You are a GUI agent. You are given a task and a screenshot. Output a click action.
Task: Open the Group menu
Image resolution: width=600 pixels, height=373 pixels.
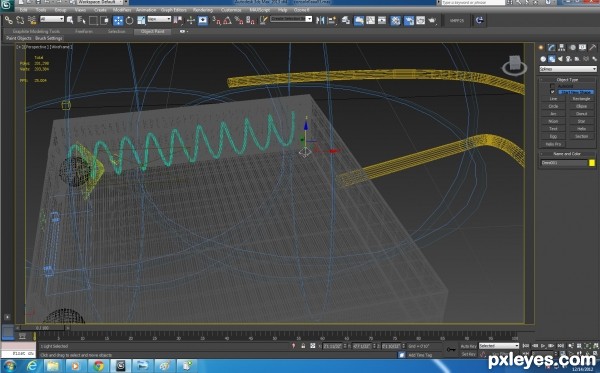click(x=60, y=10)
